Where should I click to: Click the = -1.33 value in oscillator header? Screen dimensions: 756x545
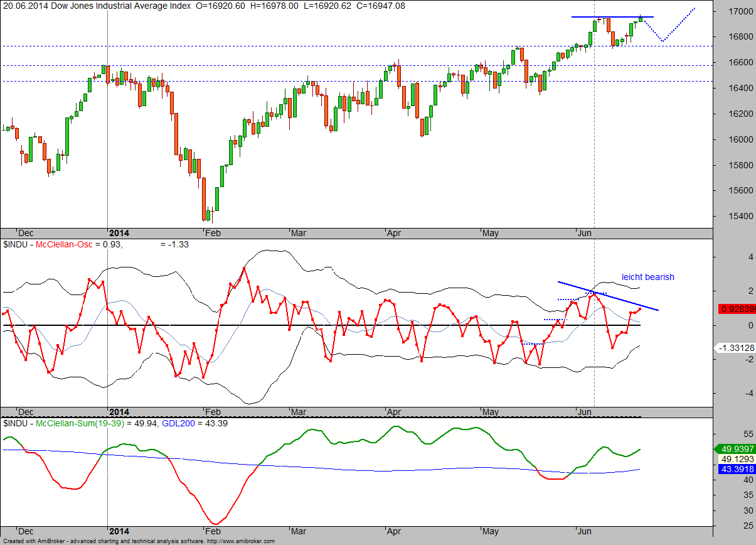[176, 244]
